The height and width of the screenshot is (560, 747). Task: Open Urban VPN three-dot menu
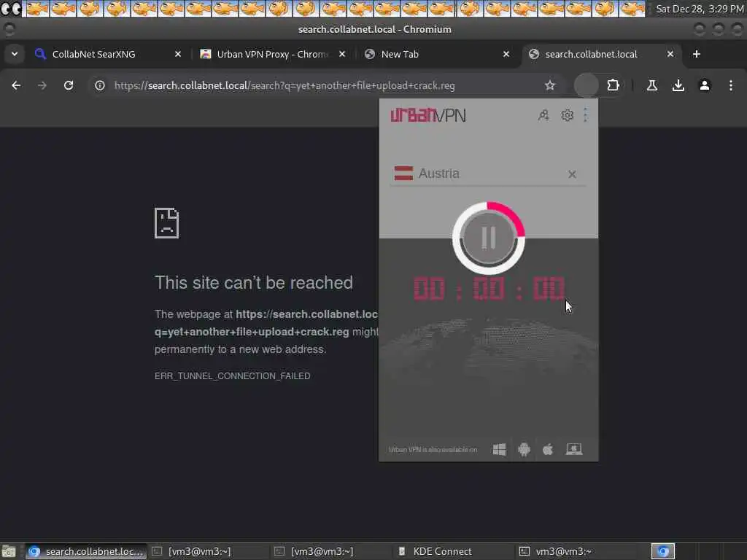(586, 115)
